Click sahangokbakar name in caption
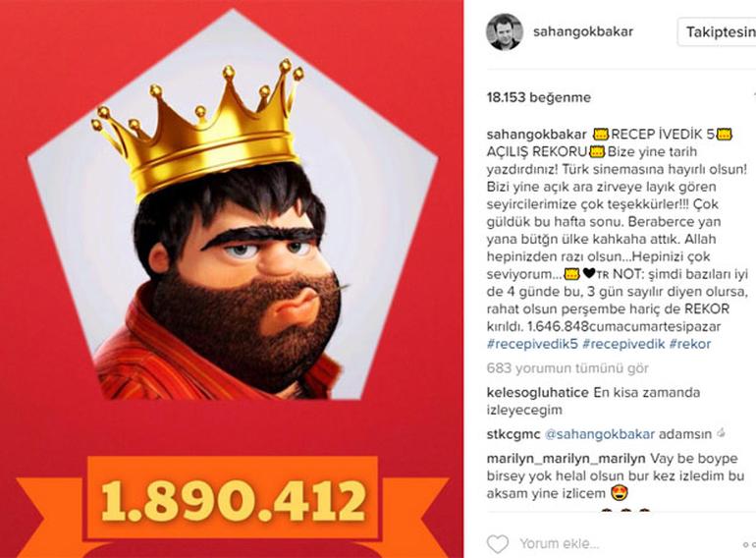Viewport: 756px width, 558px height. [537, 135]
